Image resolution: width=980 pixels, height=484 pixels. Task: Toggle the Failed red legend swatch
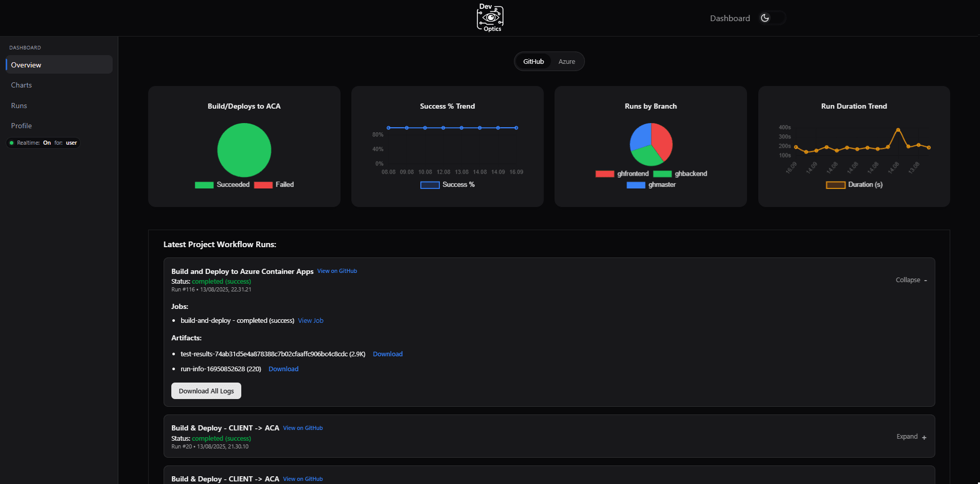pyautogui.click(x=263, y=185)
